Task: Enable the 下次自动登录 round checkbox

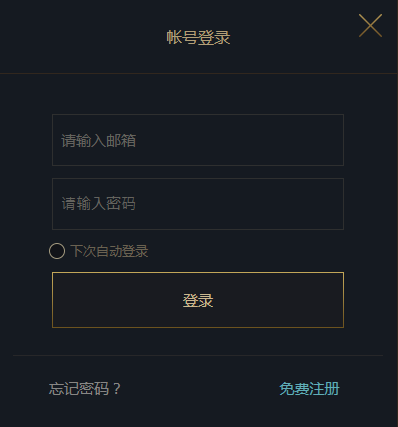Action: click(x=57, y=251)
